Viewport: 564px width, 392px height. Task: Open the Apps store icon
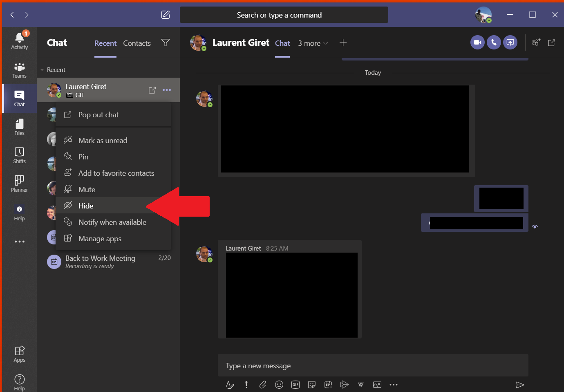click(19, 354)
